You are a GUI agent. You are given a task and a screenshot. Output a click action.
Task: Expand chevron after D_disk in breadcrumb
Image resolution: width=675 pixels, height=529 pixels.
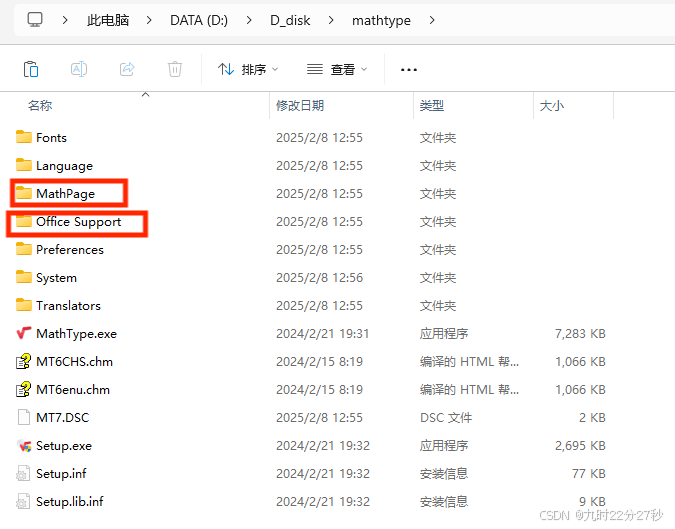pyautogui.click(x=331, y=20)
